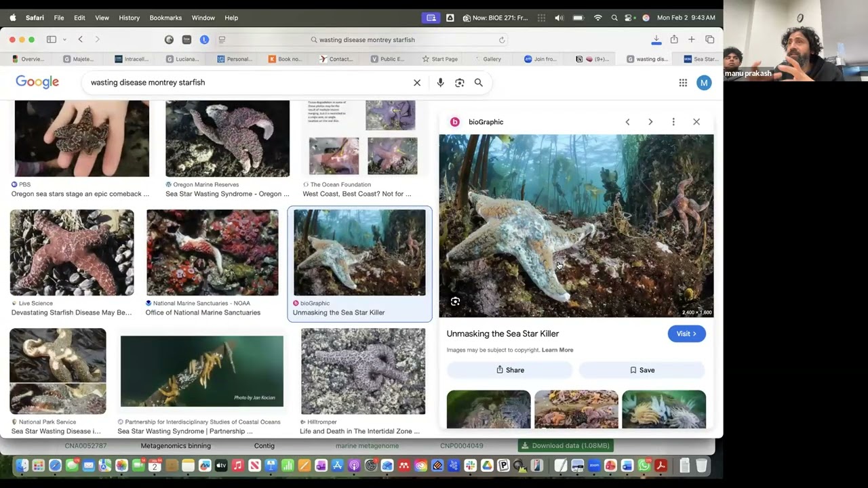The image size is (868, 488).
Task: Submit search with magnifying glass icon
Action: (x=479, y=83)
